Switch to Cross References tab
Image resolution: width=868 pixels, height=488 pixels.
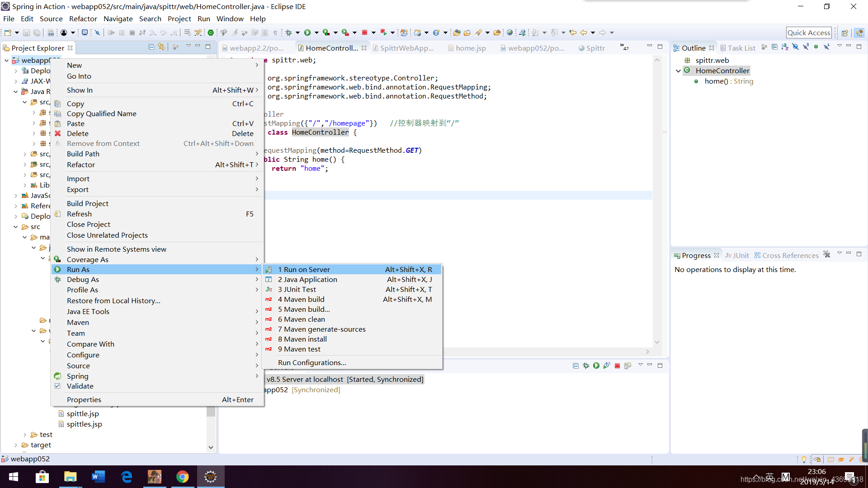[787, 256]
